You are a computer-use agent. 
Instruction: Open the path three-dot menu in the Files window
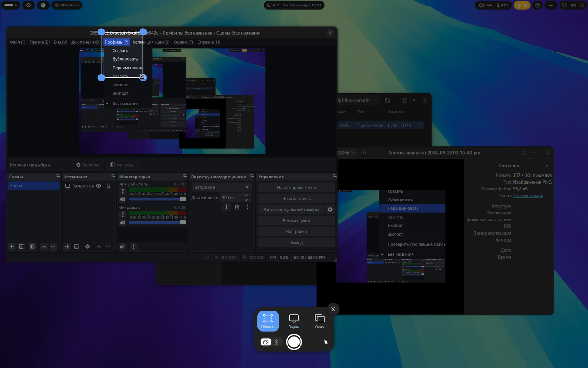coord(375,100)
